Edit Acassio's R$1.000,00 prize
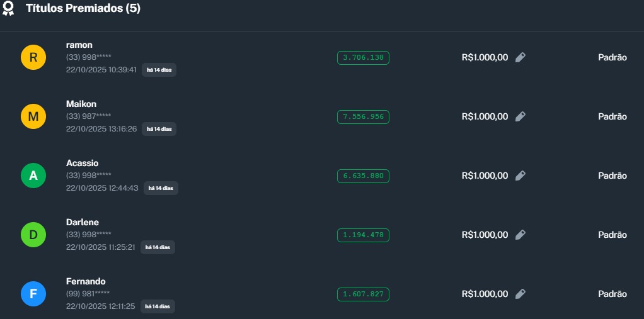The image size is (644, 319). pos(520,176)
